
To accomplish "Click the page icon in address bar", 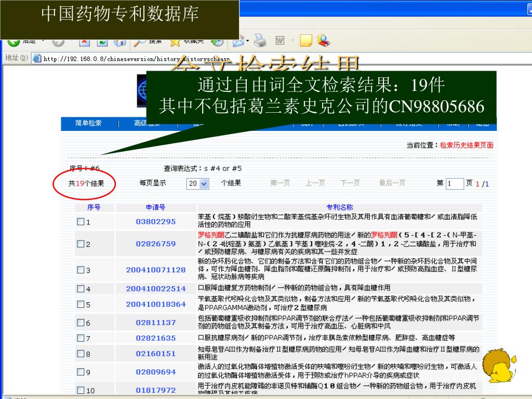I will (37, 58).
